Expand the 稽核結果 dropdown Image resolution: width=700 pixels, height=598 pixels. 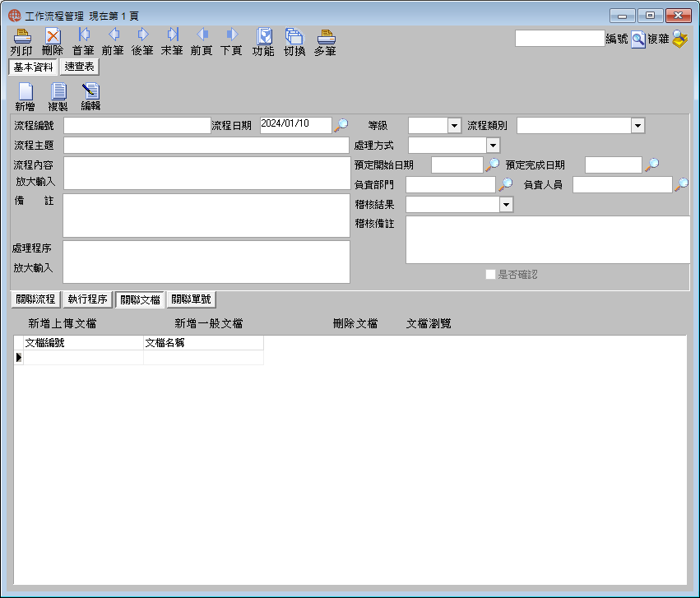pyautogui.click(x=506, y=204)
